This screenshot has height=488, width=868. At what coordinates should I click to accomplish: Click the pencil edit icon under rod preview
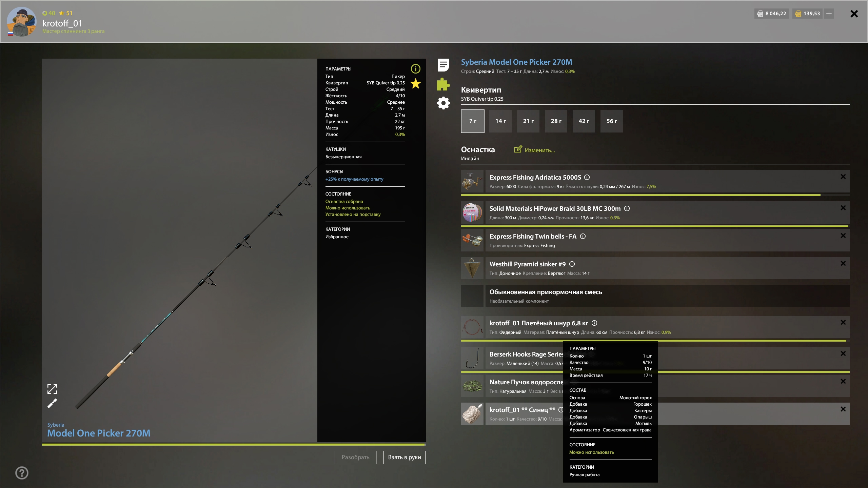[52, 403]
